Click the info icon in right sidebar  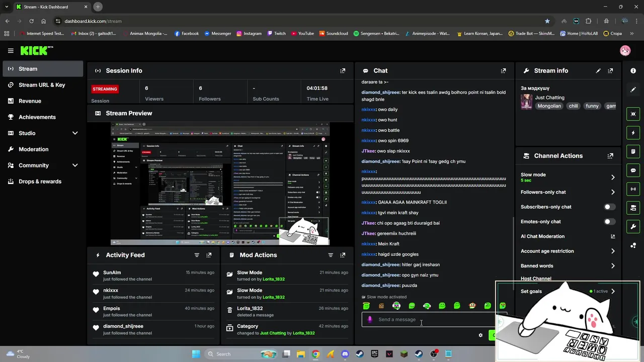[x=633, y=71]
